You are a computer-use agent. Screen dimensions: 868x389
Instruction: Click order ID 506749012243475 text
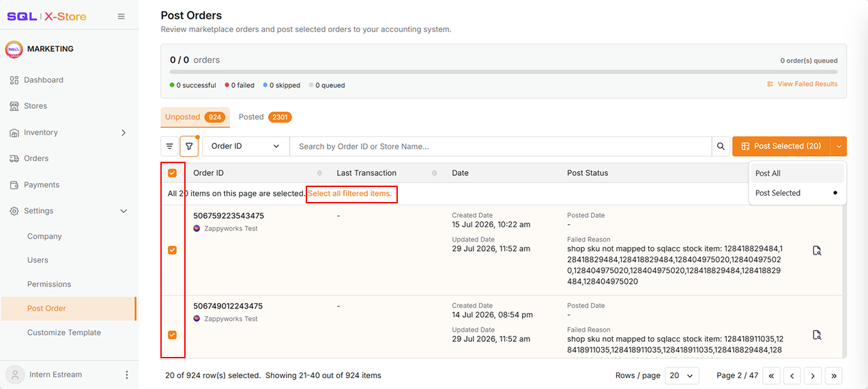228,306
